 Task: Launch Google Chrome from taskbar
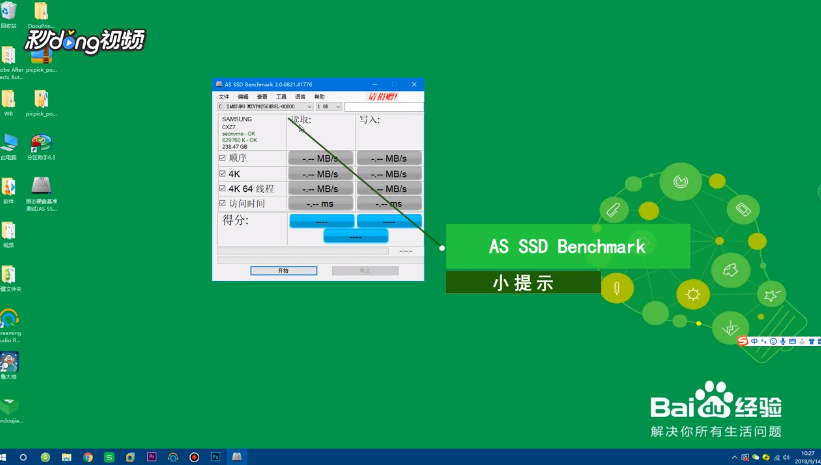[88, 457]
